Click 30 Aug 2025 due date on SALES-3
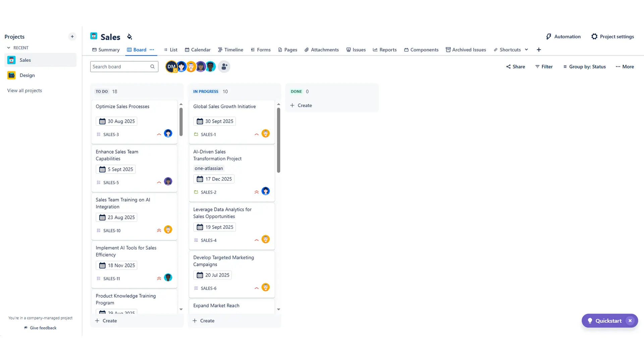The height and width of the screenshot is (362, 644). tap(117, 121)
